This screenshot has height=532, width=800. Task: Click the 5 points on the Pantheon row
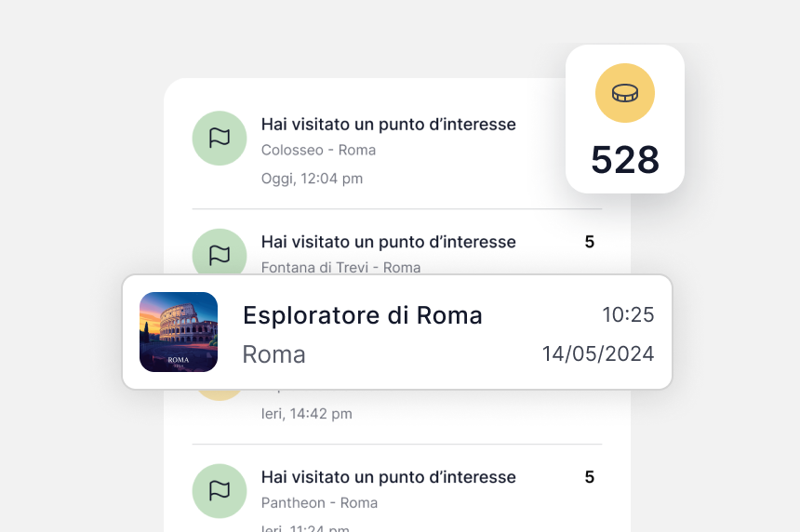[589, 477]
